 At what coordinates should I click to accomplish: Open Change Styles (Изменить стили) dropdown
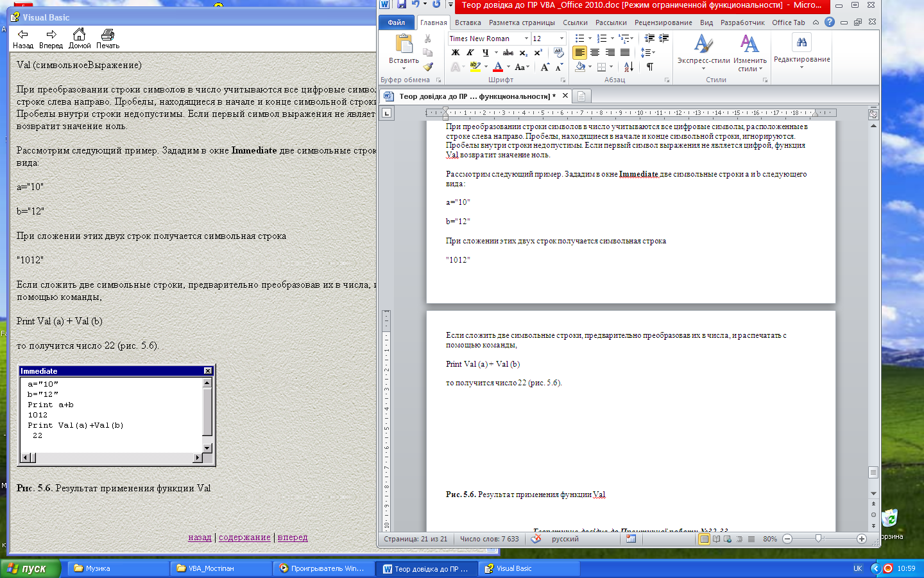(x=749, y=53)
